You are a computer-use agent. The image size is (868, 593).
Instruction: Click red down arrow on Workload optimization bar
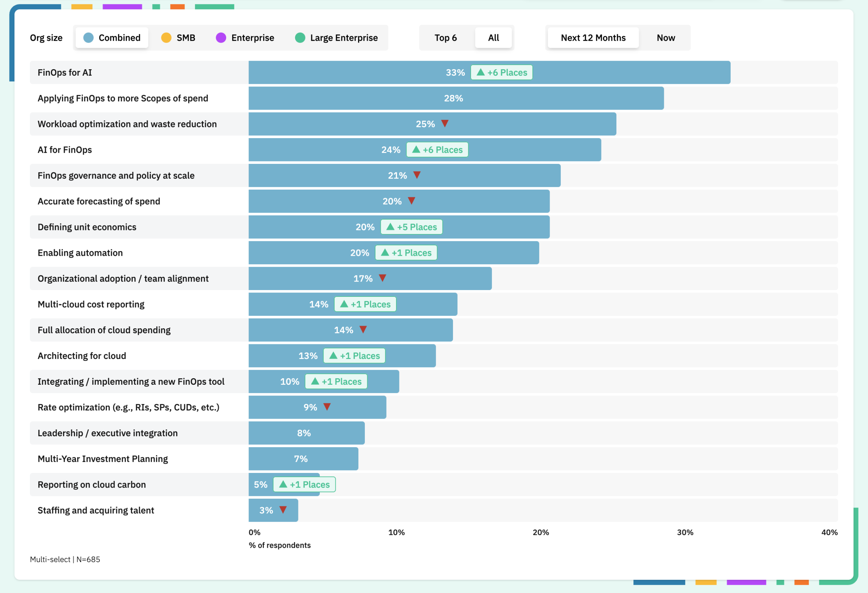click(x=445, y=123)
